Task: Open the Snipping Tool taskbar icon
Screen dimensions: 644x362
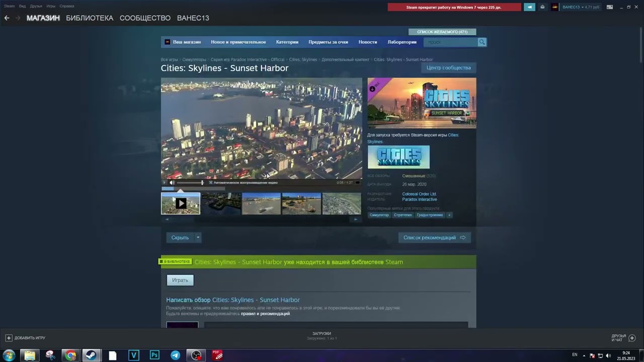Action: [x=50, y=355]
